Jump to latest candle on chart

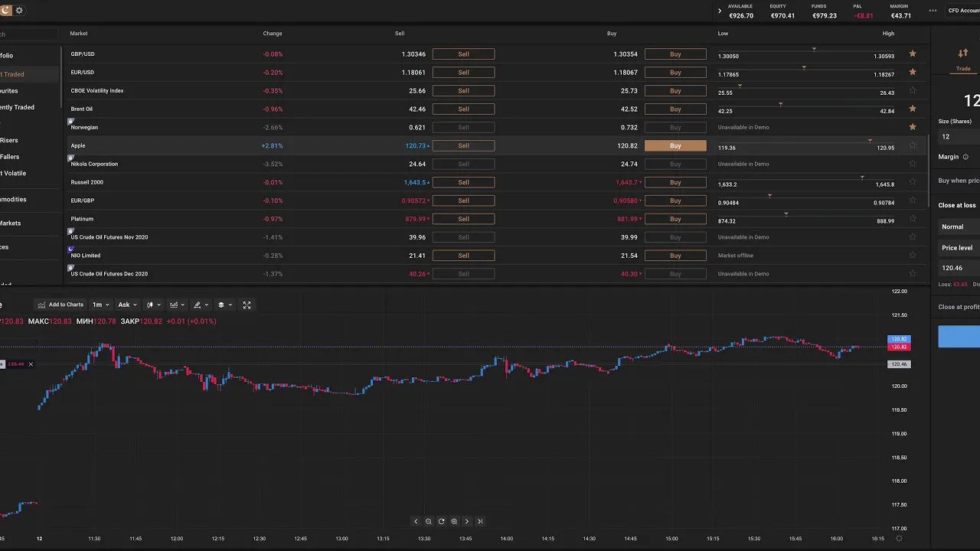(480, 521)
